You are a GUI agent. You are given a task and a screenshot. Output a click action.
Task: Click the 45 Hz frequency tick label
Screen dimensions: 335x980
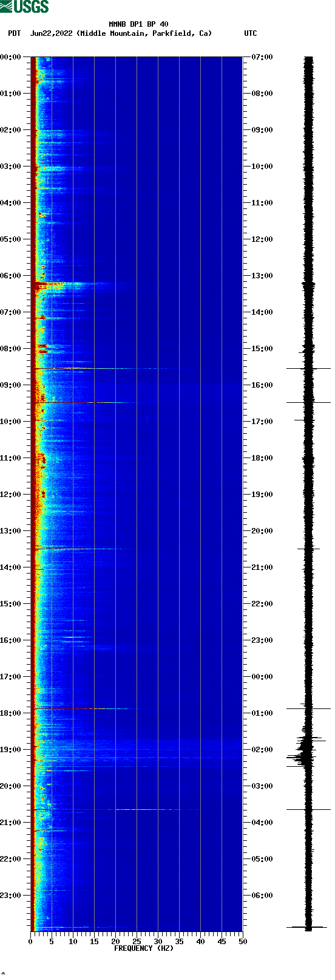(x=222, y=942)
